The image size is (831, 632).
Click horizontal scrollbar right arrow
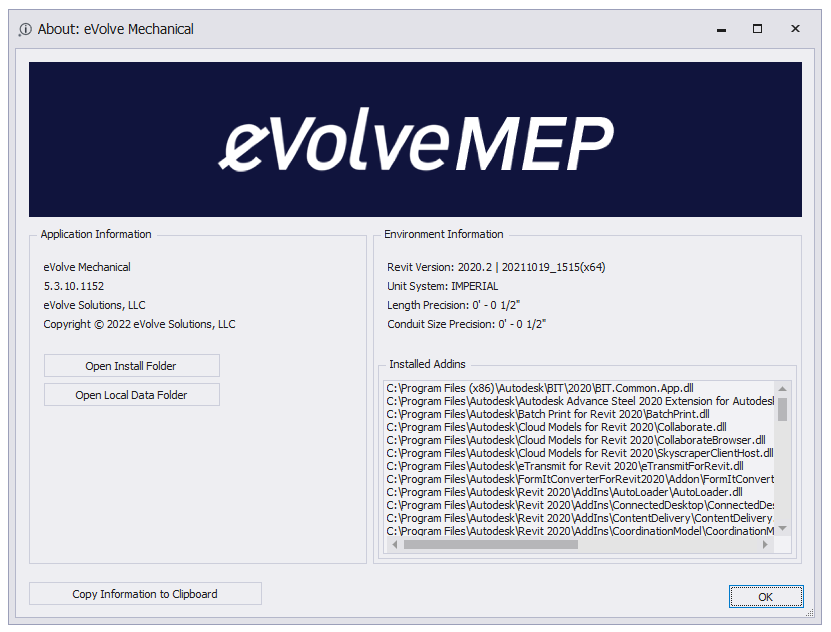[765, 545]
